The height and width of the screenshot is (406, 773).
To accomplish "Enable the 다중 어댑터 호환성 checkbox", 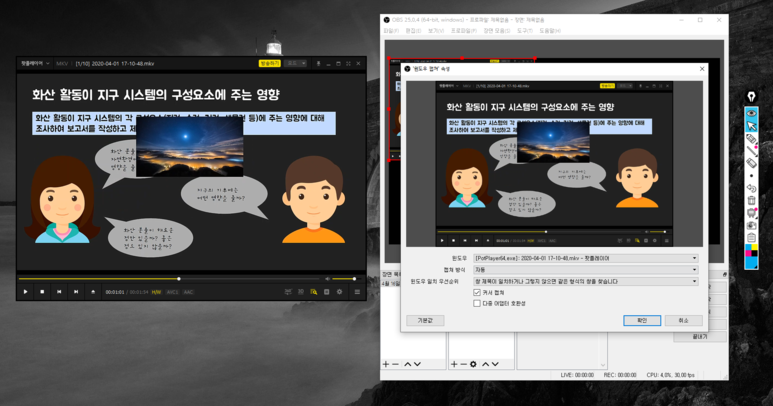I will 477,304.
